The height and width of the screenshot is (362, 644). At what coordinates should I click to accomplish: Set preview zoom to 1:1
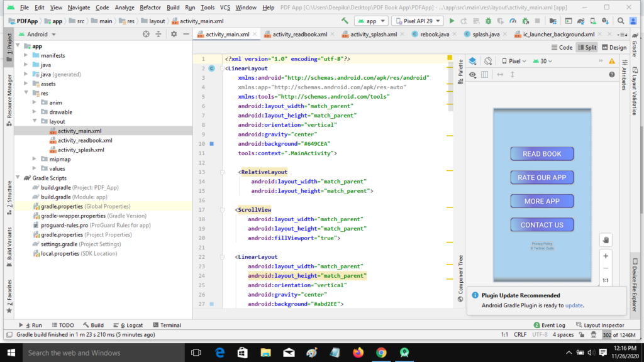(606, 281)
